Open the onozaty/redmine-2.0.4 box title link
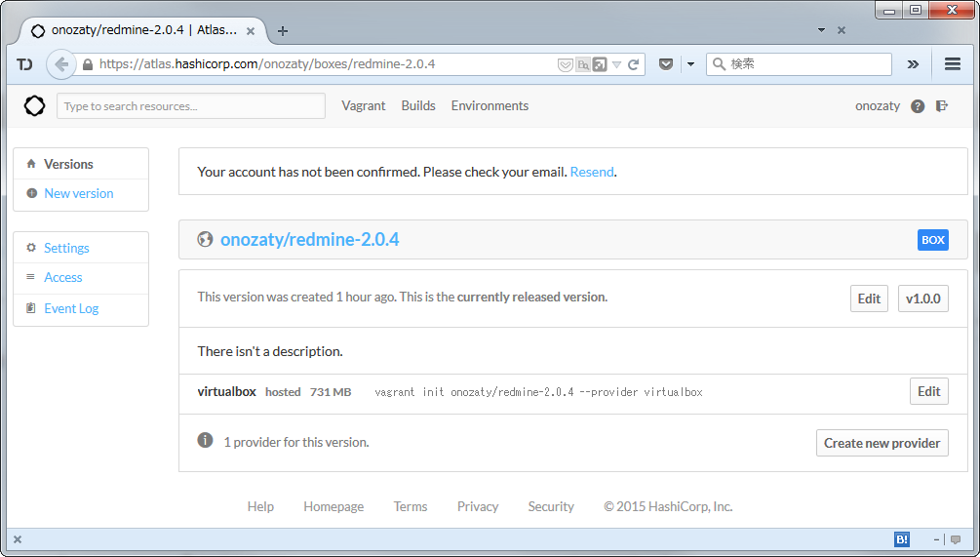Viewport: 980px width, 557px height. (309, 239)
